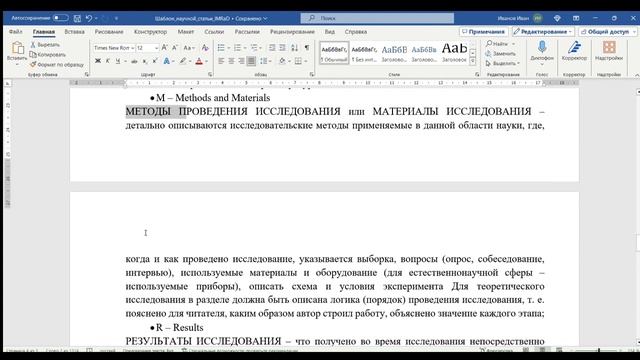
Task: Decrease paragraph indent icon
Action: click(x=272, y=48)
